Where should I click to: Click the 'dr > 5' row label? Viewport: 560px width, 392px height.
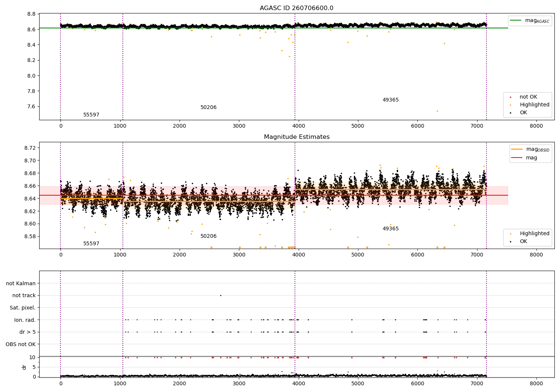click(28, 332)
